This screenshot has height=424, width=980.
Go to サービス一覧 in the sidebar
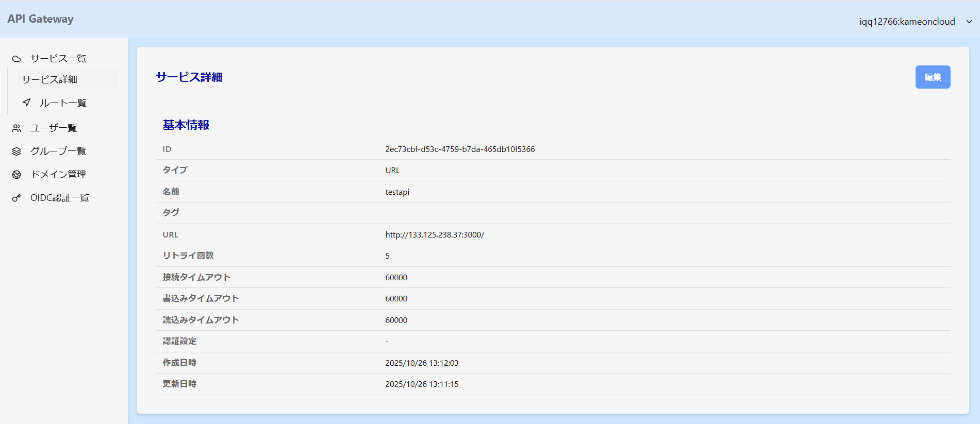click(58, 59)
